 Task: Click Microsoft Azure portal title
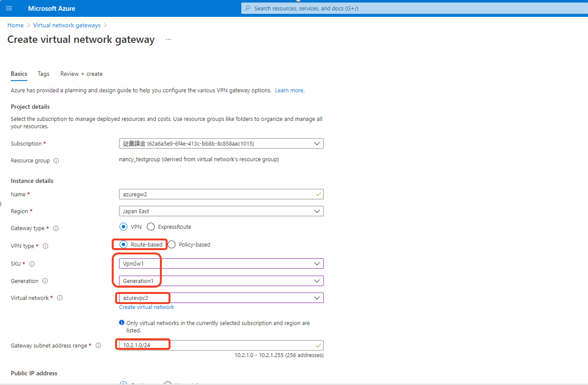52,8
